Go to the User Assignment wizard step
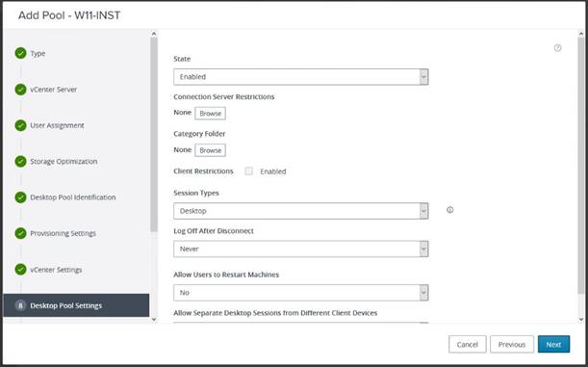Screen dimensions: 588x367 (57, 125)
